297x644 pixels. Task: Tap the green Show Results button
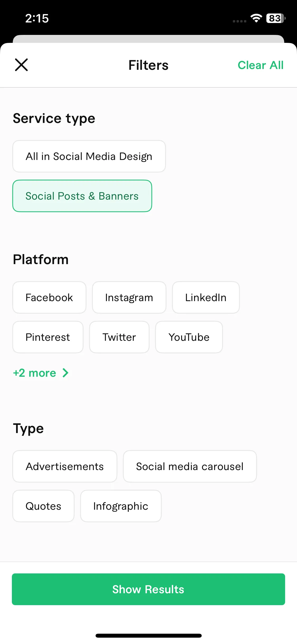click(x=148, y=589)
